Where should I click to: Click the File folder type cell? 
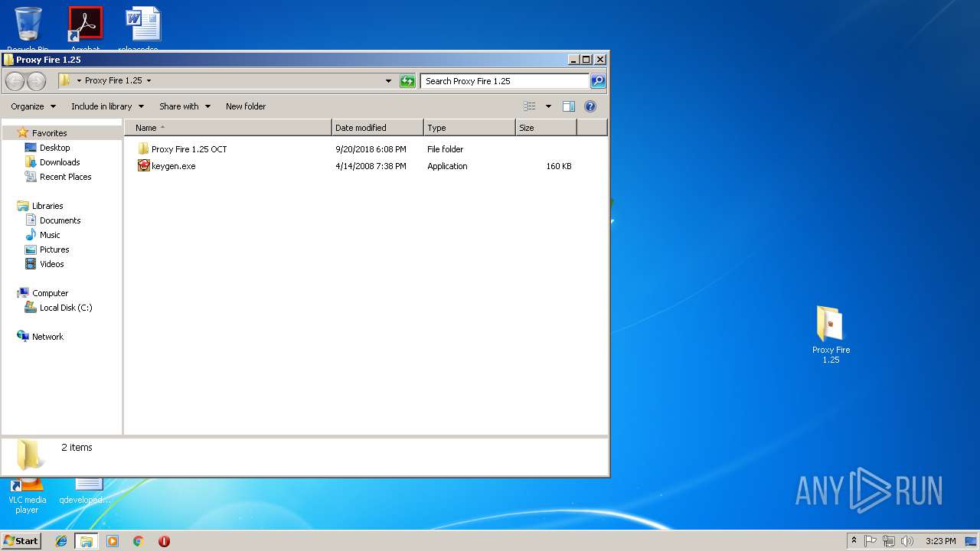coord(445,149)
